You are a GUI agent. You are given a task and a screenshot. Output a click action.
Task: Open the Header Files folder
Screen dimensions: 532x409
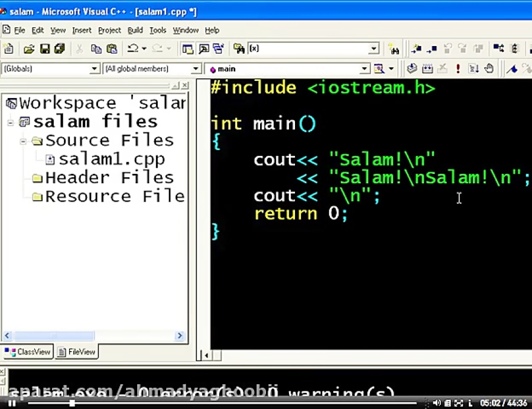tap(109, 177)
